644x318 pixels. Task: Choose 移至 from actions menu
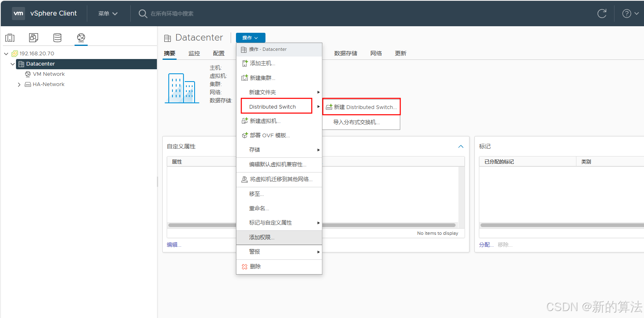pos(279,194)
